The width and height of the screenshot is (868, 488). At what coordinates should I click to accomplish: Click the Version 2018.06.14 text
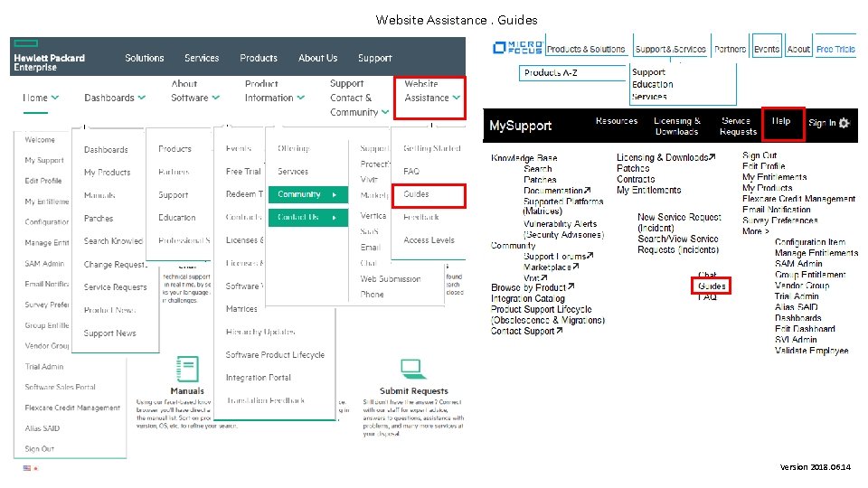click(x=815, y=467)
